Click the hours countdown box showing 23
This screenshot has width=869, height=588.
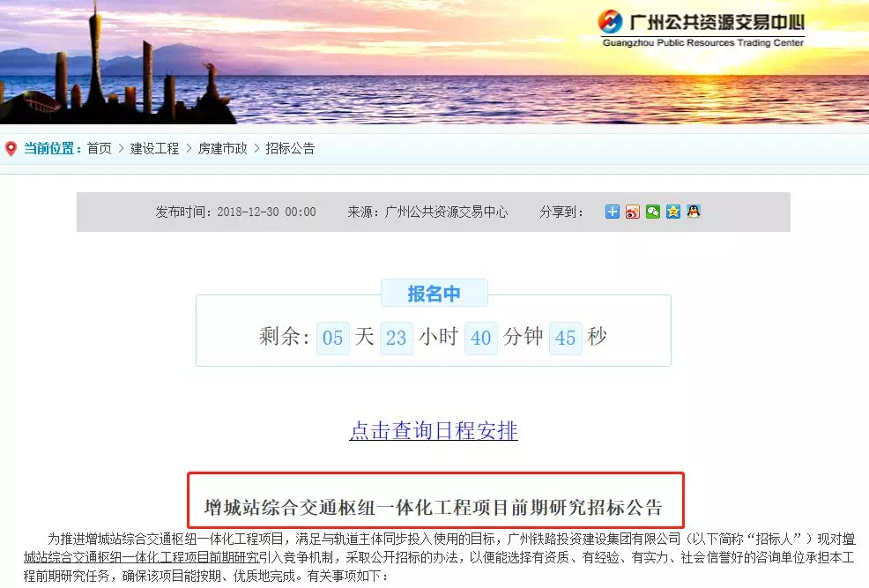coord(397,338)
